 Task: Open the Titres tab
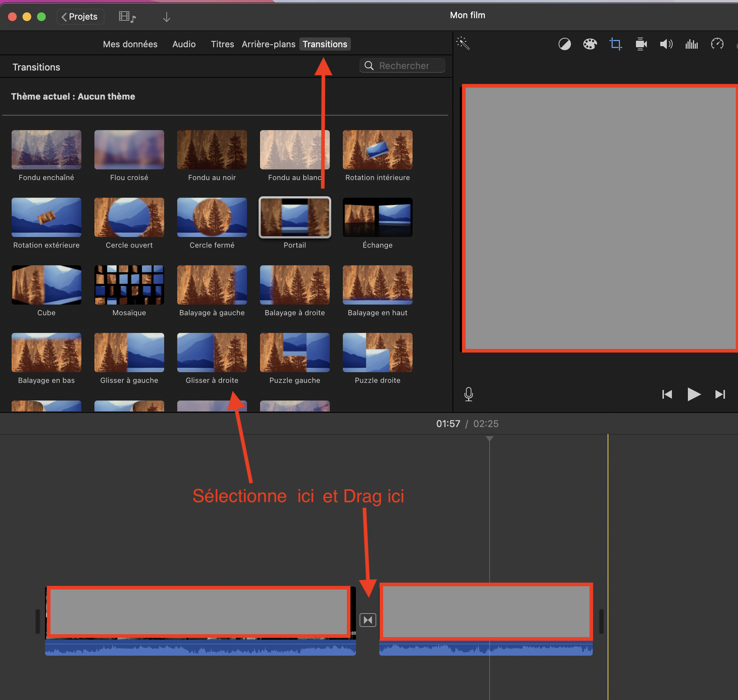[x=222, y=44]
